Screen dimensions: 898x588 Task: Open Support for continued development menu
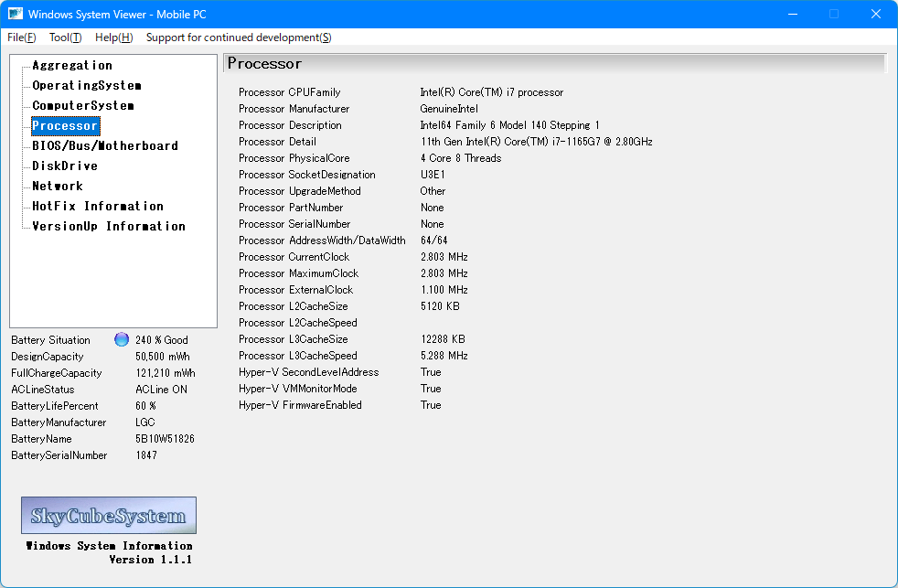pos(239,37)
